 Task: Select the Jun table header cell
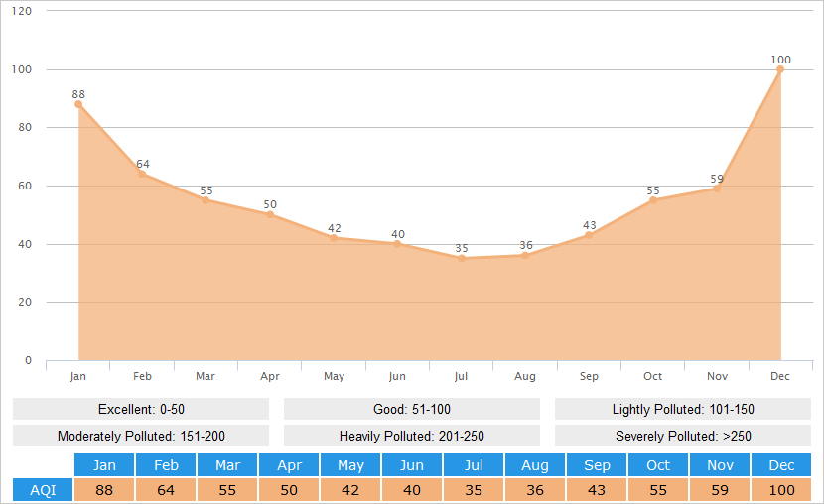tap(412, 465)
